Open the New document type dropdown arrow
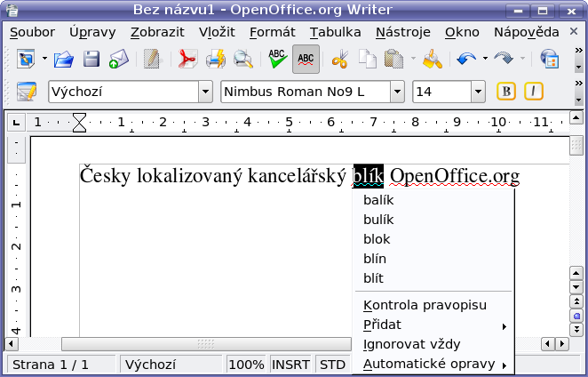 tap(44, 59)
